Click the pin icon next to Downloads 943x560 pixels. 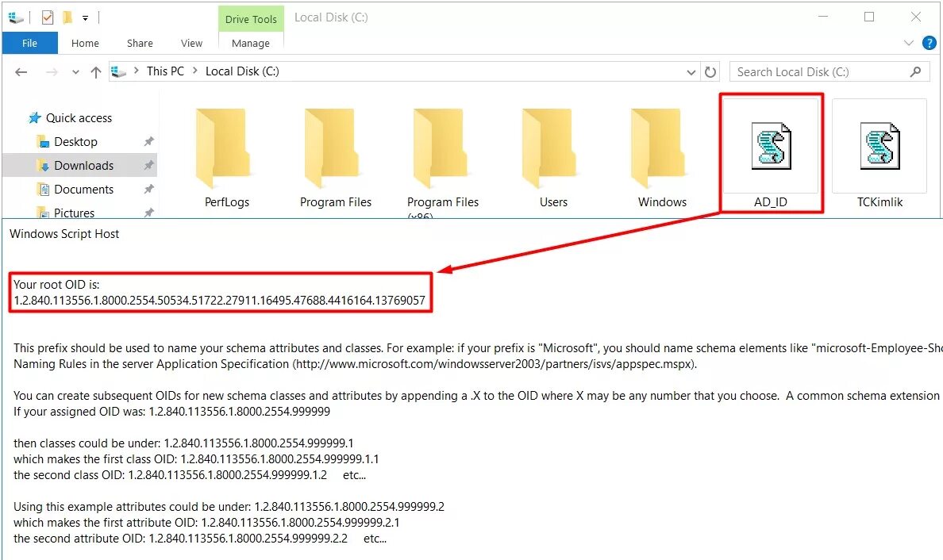[148, 165]
